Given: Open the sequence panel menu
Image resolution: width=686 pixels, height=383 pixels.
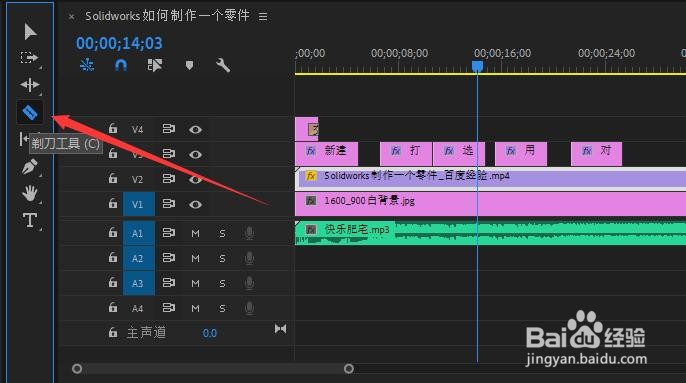Looking at the screenshot, I should [x=262, y=17].
